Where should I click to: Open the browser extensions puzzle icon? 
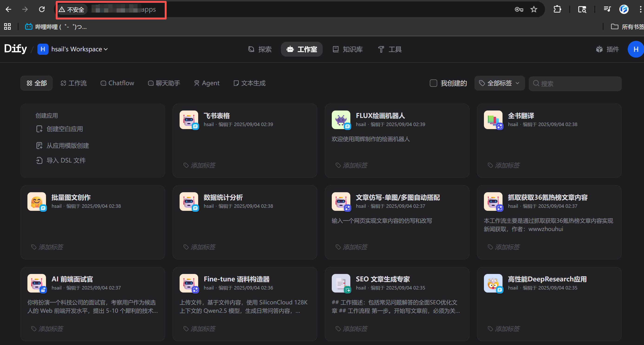(x=557, y=10)
